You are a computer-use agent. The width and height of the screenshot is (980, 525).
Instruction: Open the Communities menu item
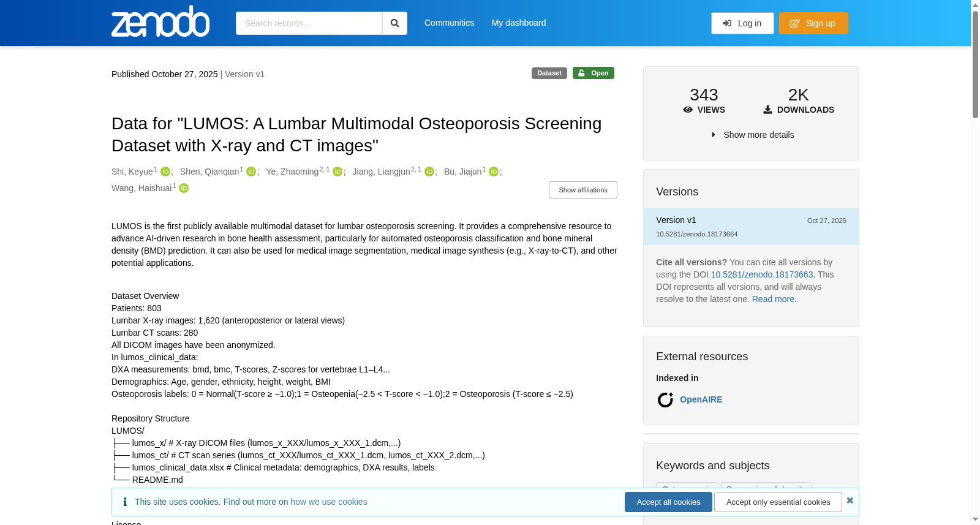[x=450, y=23]
